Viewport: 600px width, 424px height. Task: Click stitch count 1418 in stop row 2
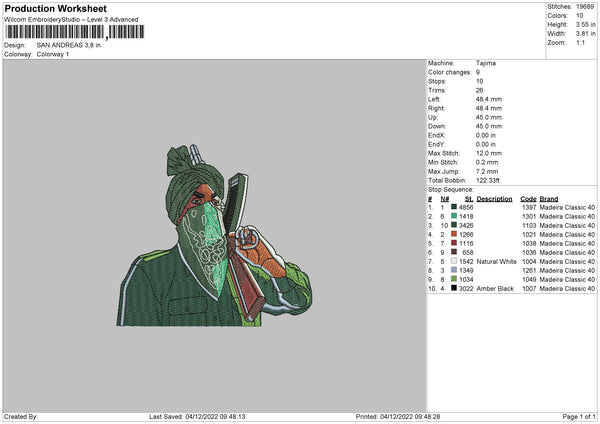(466, 216)
